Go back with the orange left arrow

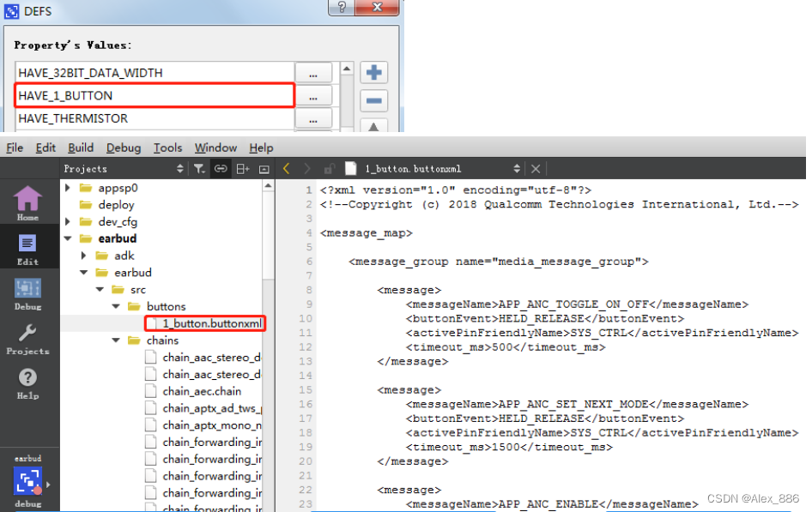click(287, 169)
